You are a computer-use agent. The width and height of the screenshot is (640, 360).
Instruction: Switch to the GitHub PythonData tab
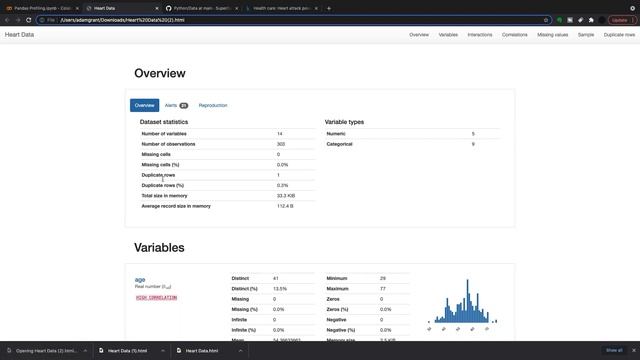click(x=202, y=8)
